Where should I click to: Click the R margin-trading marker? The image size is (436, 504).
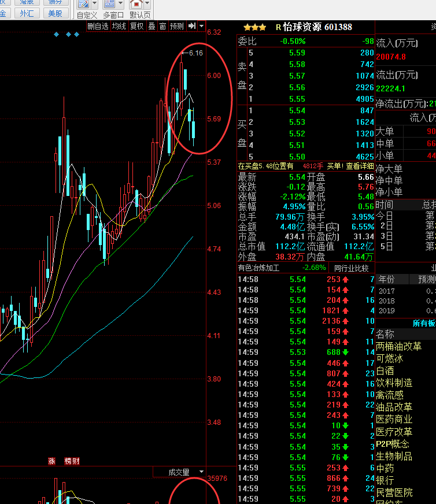point(279,27)
